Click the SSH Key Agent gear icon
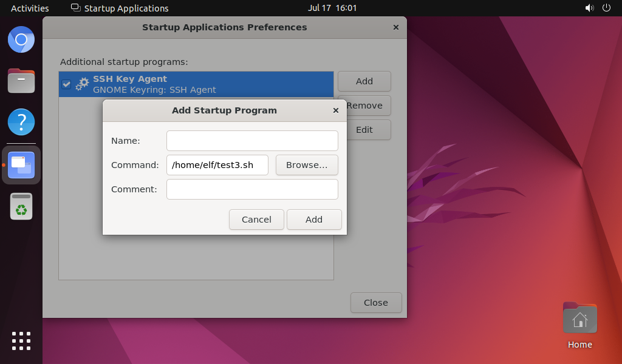 pos(82,84)
